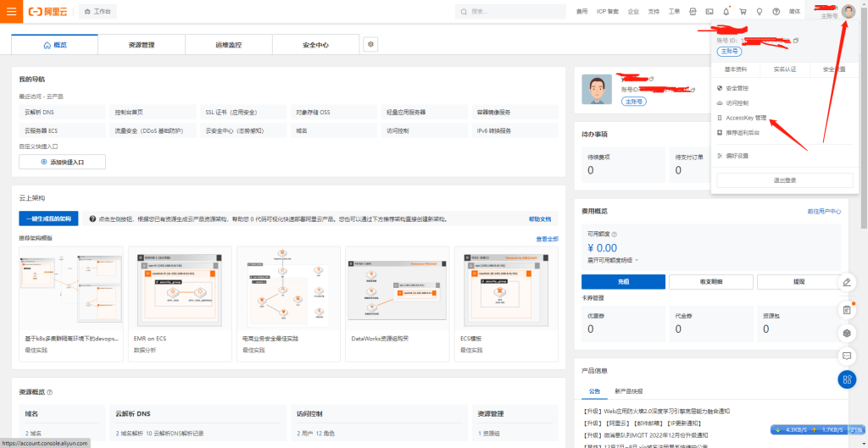Open 云安全中心 shortcut
The width and height of the screenshot is (868, 448).
(x=243, y=131)
